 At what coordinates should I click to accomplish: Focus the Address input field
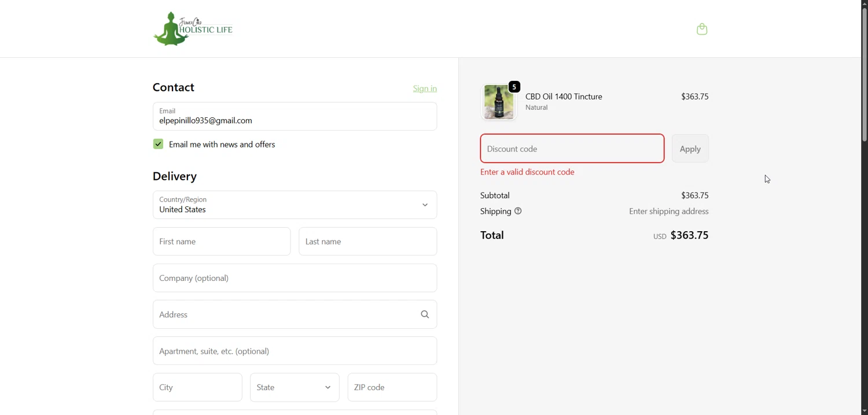284,314
